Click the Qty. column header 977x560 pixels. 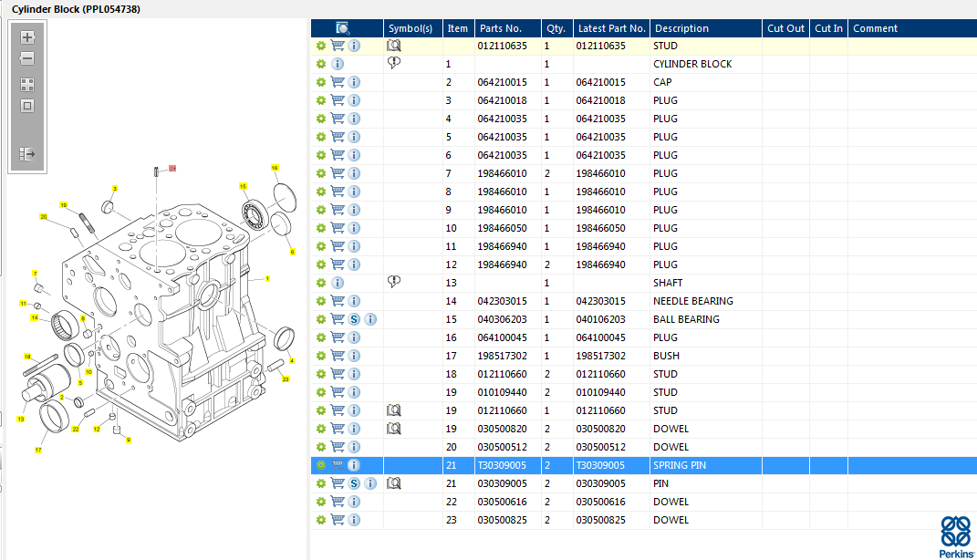pos(555,28)
